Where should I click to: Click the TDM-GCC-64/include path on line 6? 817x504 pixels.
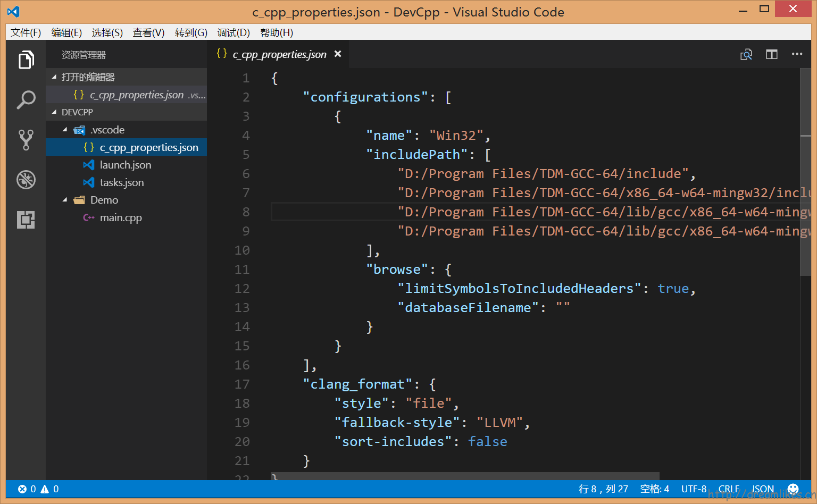[x=543, y=174]
